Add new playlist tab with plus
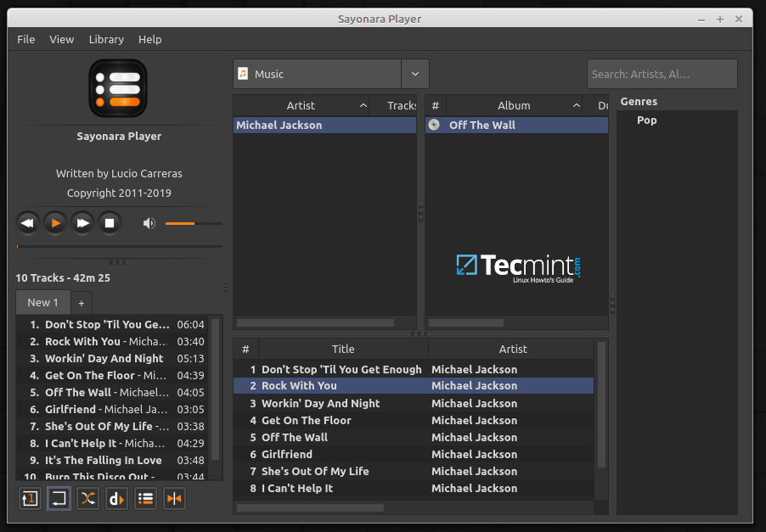 point(82,303)
